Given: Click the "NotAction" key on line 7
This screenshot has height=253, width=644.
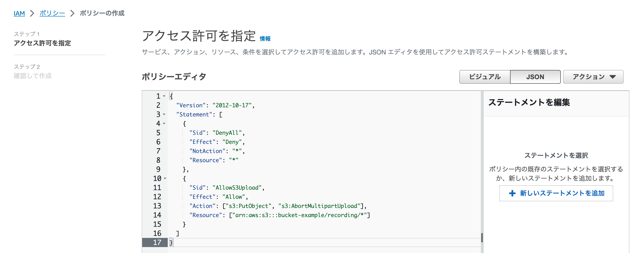Looking at the screenshot, I should [207, 151].
